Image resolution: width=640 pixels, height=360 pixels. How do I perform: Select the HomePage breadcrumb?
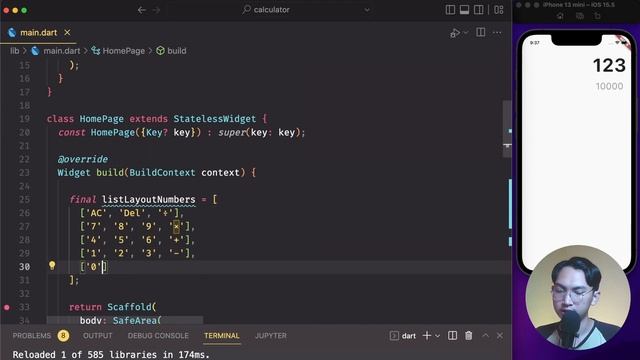click(123, 51)
